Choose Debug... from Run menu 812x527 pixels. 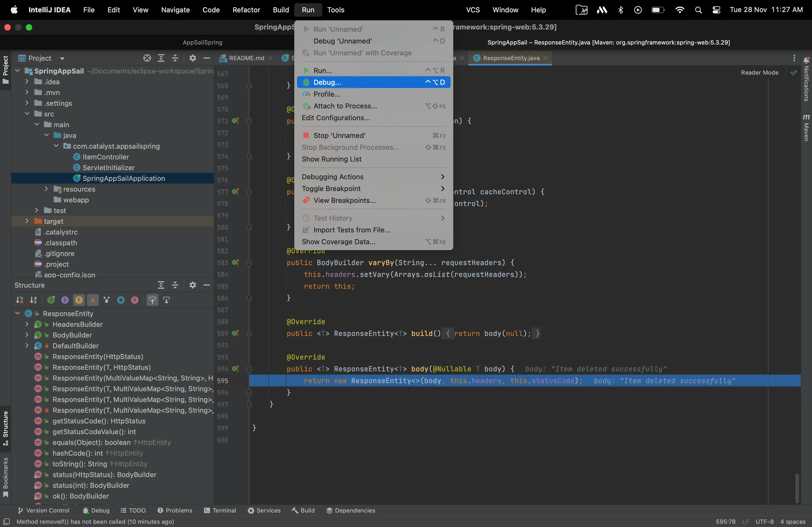tap(374, 82)
